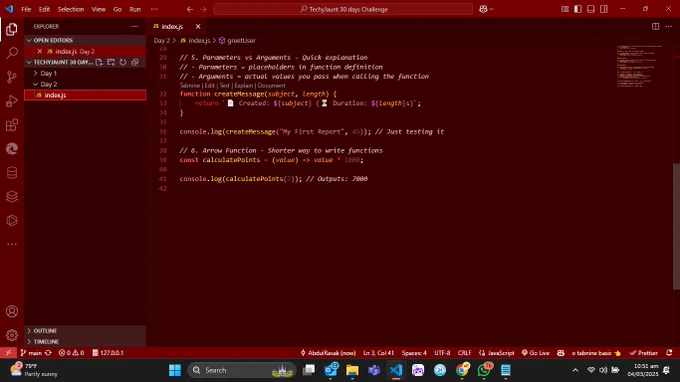Close index.js in Open Editors list
680x382 pixels.
point(40,51)
